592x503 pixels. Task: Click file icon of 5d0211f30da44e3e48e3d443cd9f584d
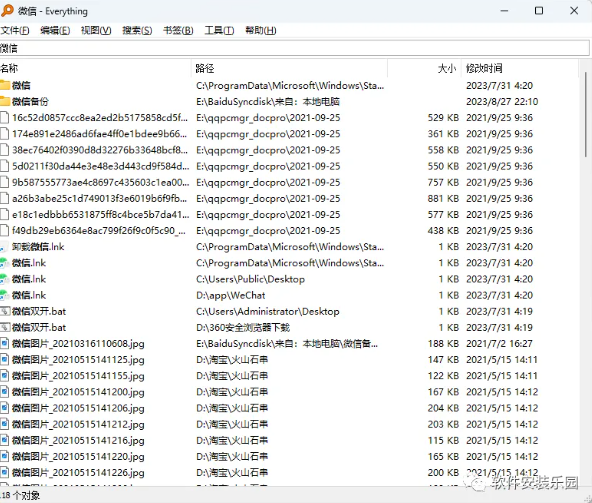(5, 166)
